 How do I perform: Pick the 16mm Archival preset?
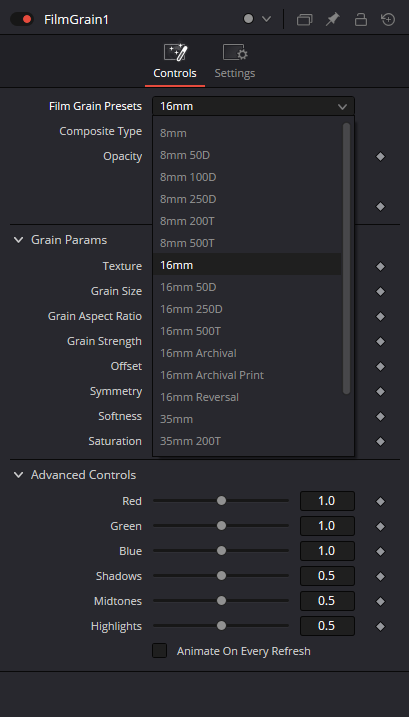(x=247, y=353)
